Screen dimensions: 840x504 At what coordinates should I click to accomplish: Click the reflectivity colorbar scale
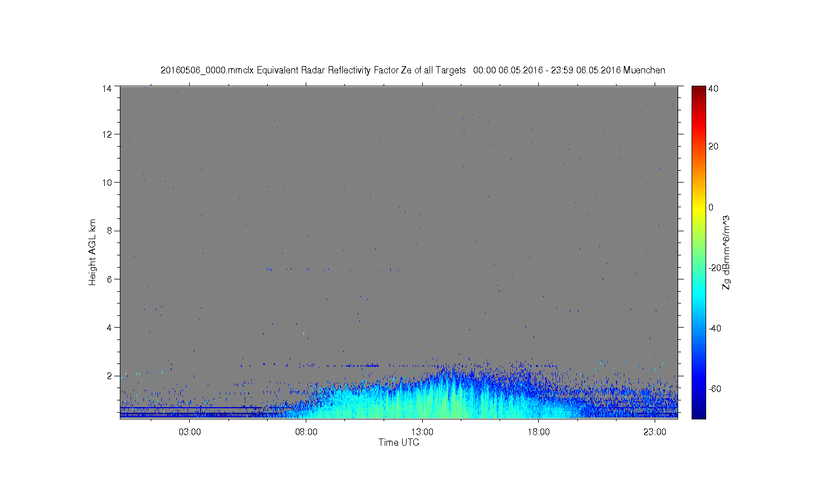698,252
